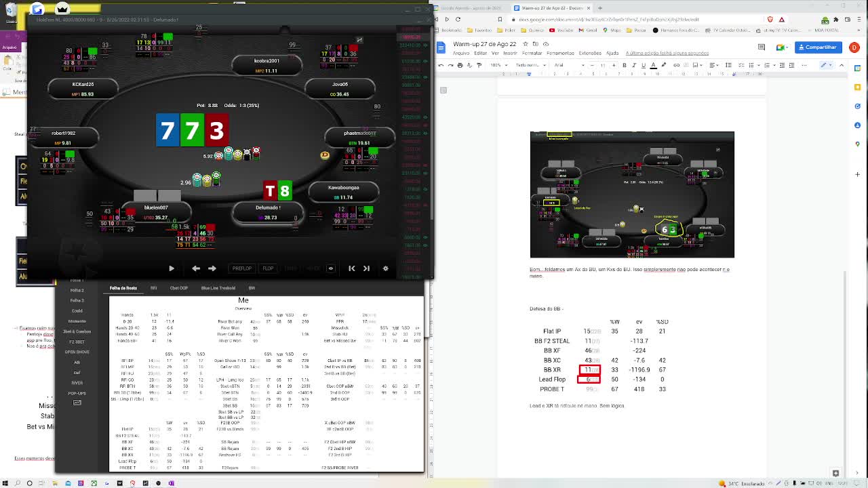Reload the browser page
This screenshot has width=868, height=488.
[x=458, y=20]
